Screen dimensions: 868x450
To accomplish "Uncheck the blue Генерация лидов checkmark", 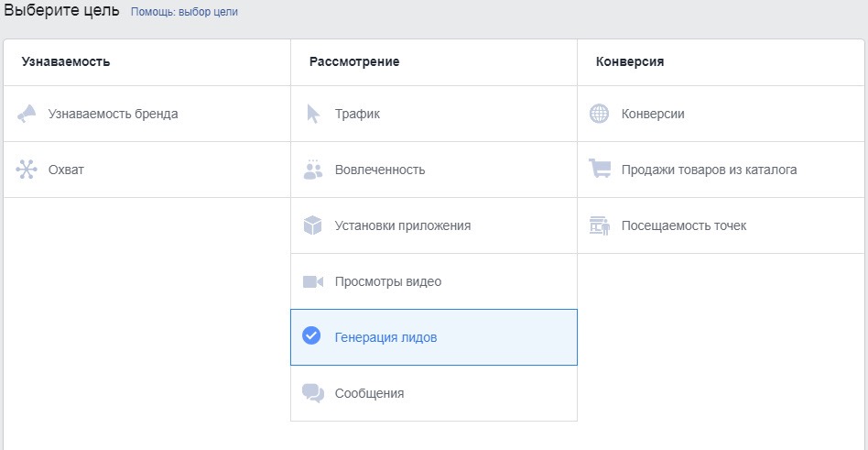I will 311,336.
